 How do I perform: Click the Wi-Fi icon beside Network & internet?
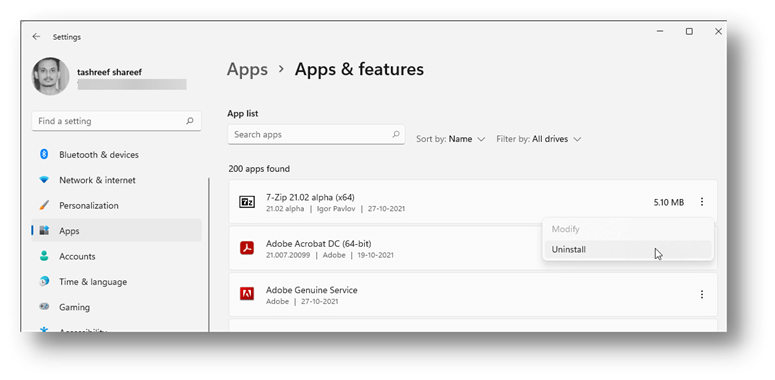pyautogui.click(x=44, y=180)
